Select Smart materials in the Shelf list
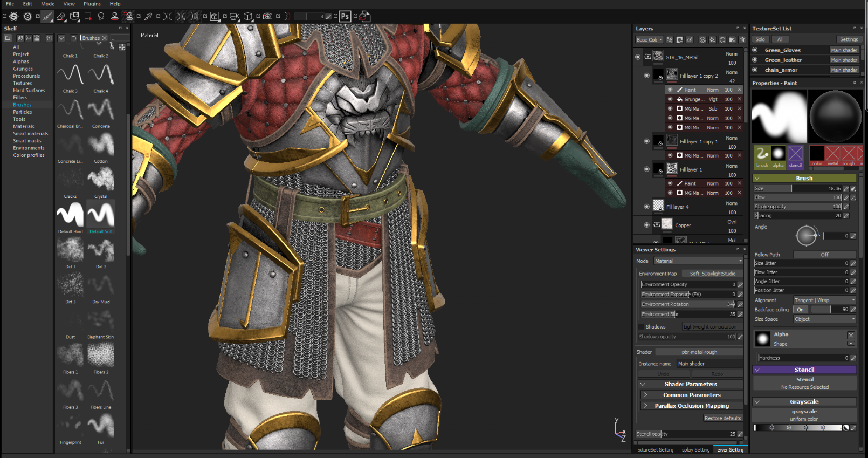868x458 pixels. coord(31,134)
